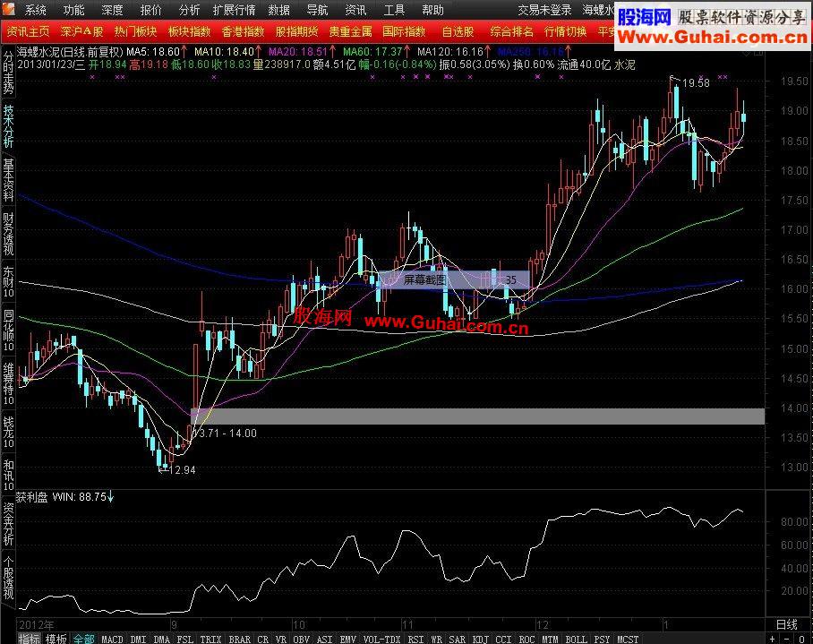The width and height of the screenshot is (813, 644).
Task: Click the MA60: 17.37 legend label
Action: pyautogui.click(x=372, y=52)
